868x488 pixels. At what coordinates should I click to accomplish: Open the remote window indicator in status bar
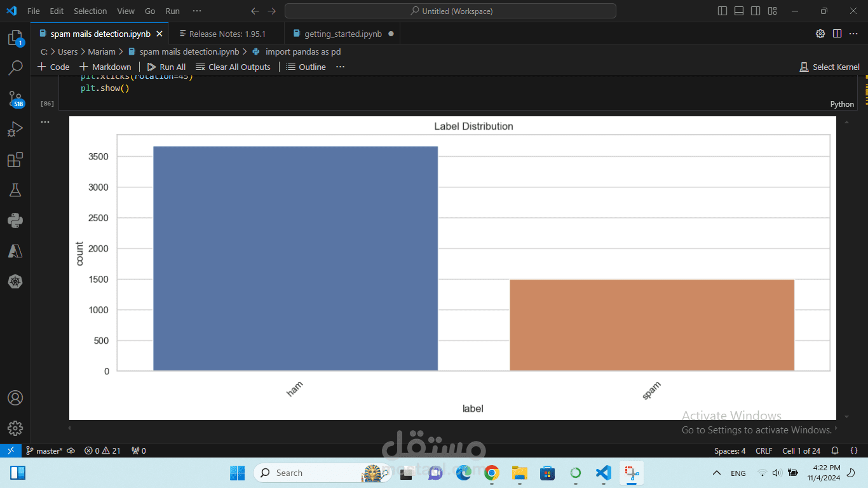click(x=10, y=451)
